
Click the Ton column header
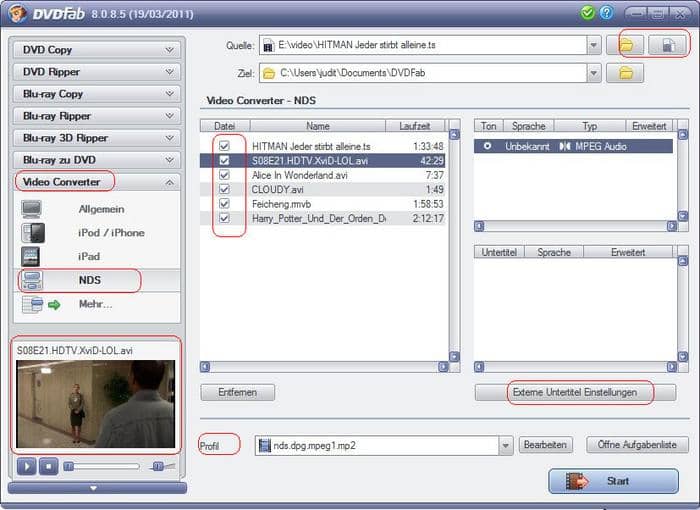(x=488, y=126)
